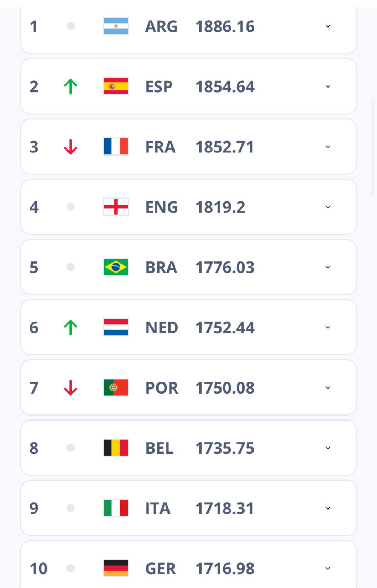Image resolution: width=377 pixels, height=588 pixels.
Task: Click the NED team label
Action: (161, 328)
